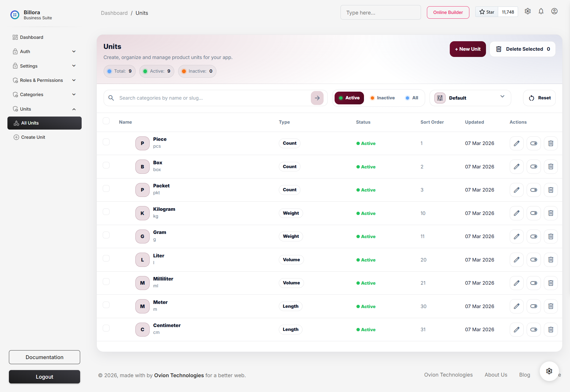Screen dimensions: 570x392
Task: Edit the Piece unit
Action: pos(516,143)
